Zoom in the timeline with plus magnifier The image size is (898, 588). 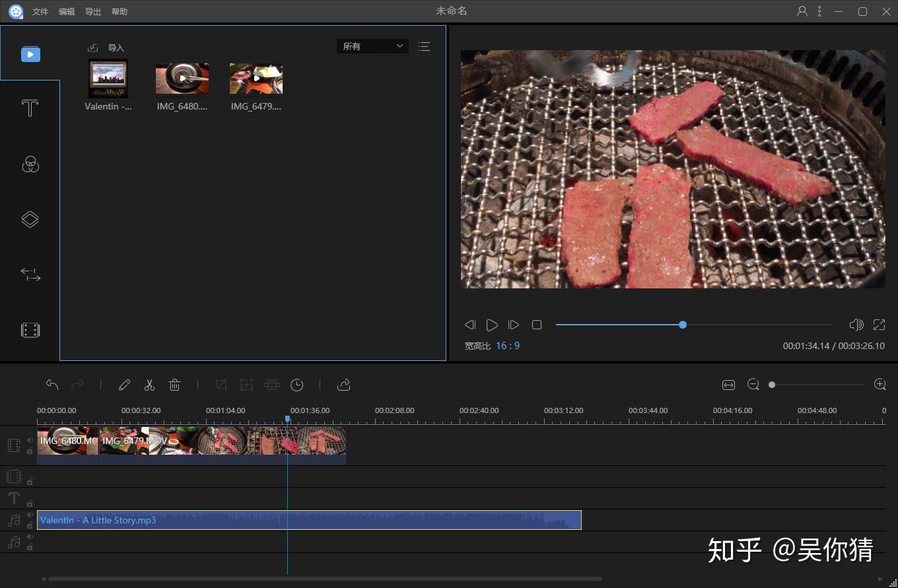(x=880, y=385)
